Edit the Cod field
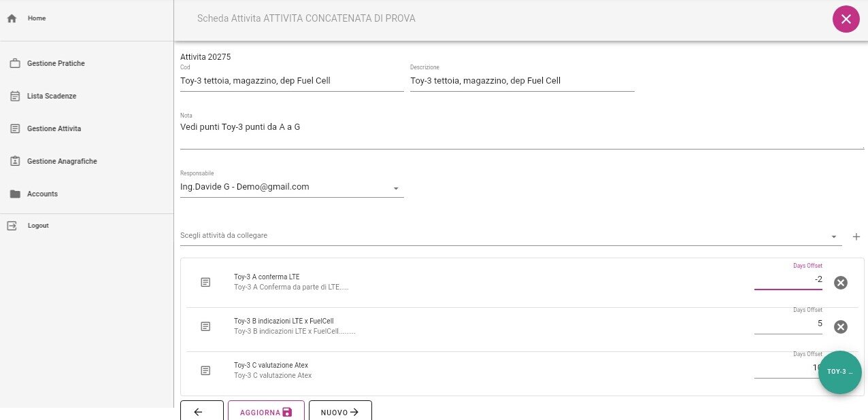Image resolution: width=868 pixels, height=420 pixels. [292, 81]
